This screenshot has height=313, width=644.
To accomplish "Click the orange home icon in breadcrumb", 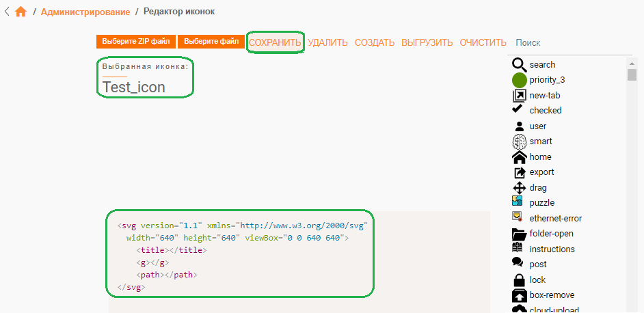I will 21,12.
